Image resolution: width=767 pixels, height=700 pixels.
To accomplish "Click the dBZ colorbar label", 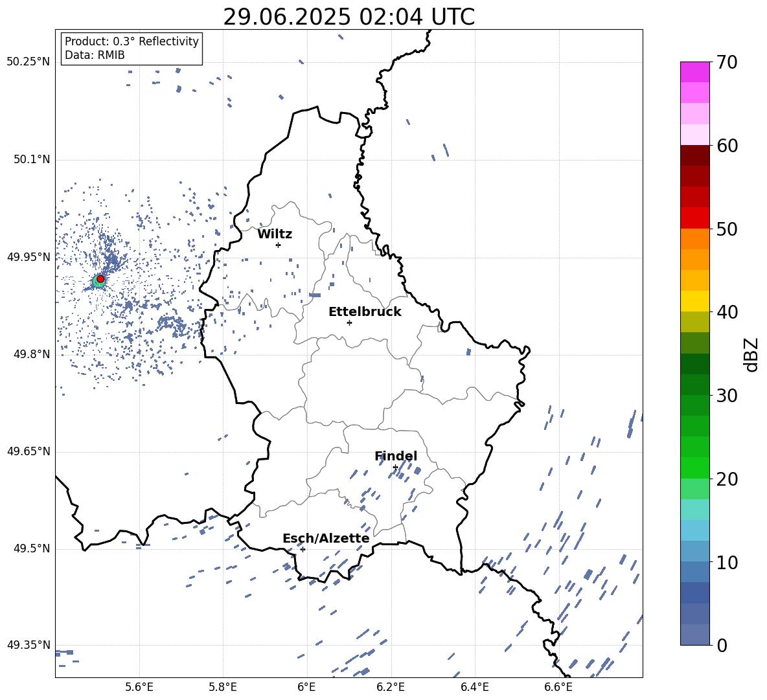I will (x=751, y=354).
